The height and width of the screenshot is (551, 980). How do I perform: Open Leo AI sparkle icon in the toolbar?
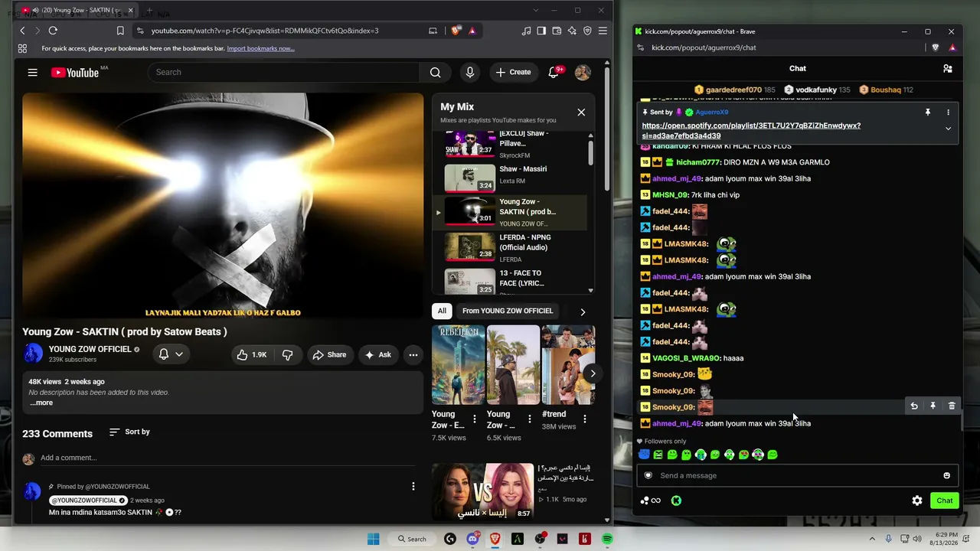point(572,31)
